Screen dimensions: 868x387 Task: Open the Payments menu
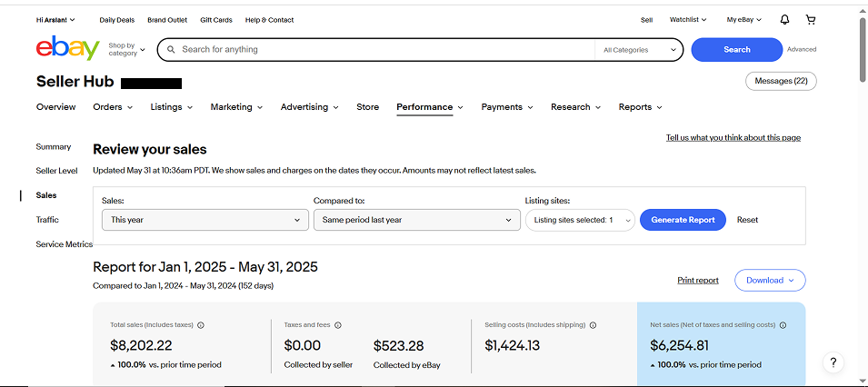tap(507, 107)
